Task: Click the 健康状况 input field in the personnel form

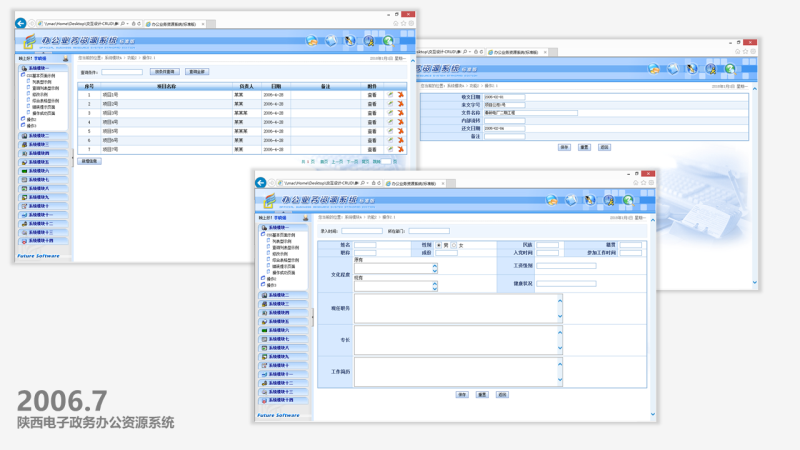Action: (566, 284)
